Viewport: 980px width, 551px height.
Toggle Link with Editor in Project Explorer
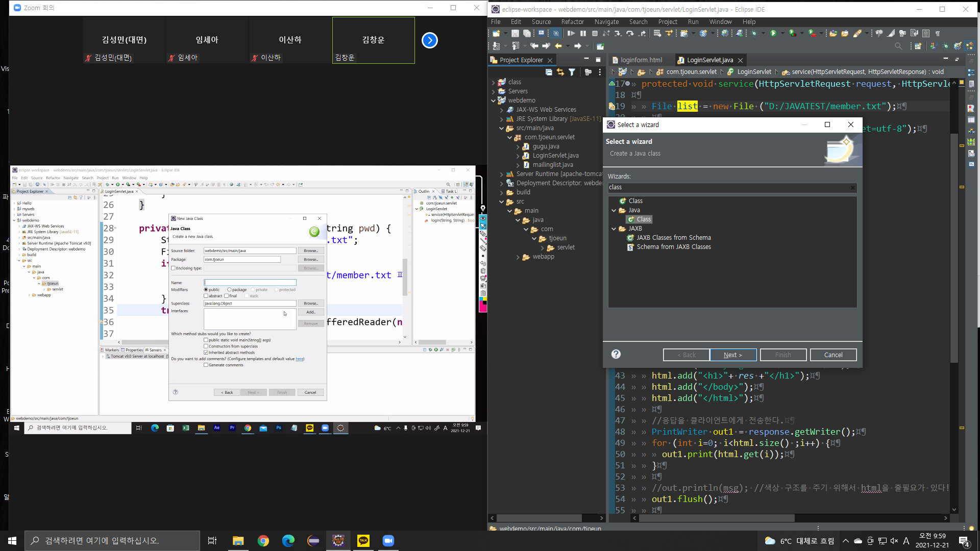560,72
